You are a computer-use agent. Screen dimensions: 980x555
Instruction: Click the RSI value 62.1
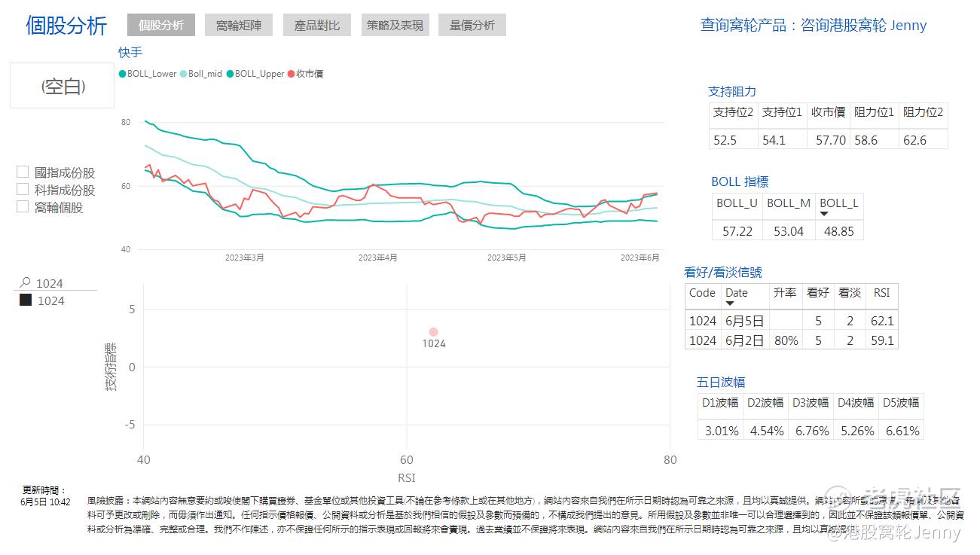point(882,321)
